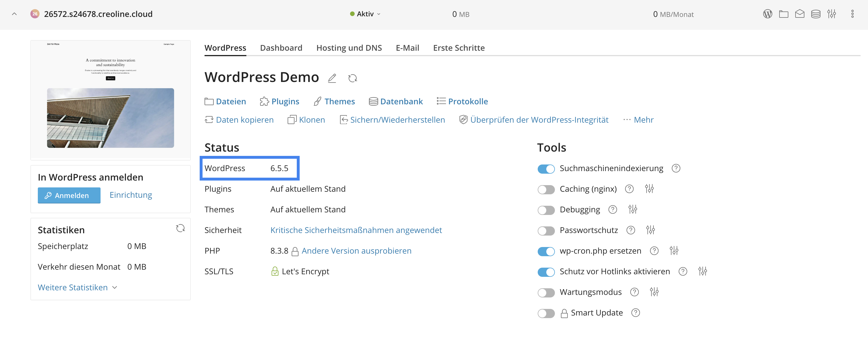
Task: Click the domain favicon badge 26
Action: point(35,14)
